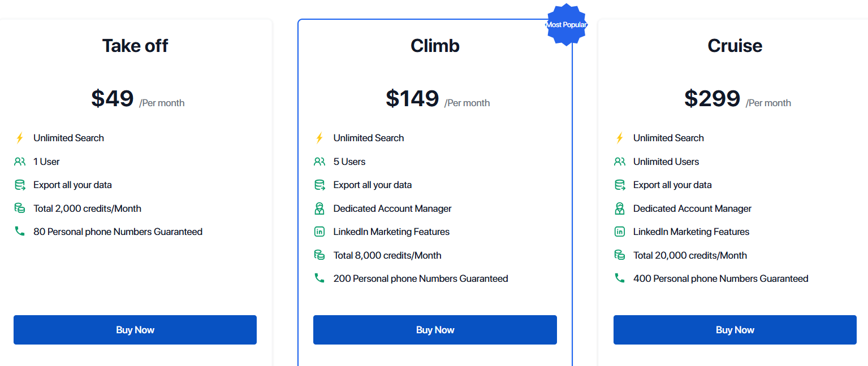The height and width of the screenshot is (366, 868).
Task: Click the credits icon in the Climb plan
Action: (320, 255)
